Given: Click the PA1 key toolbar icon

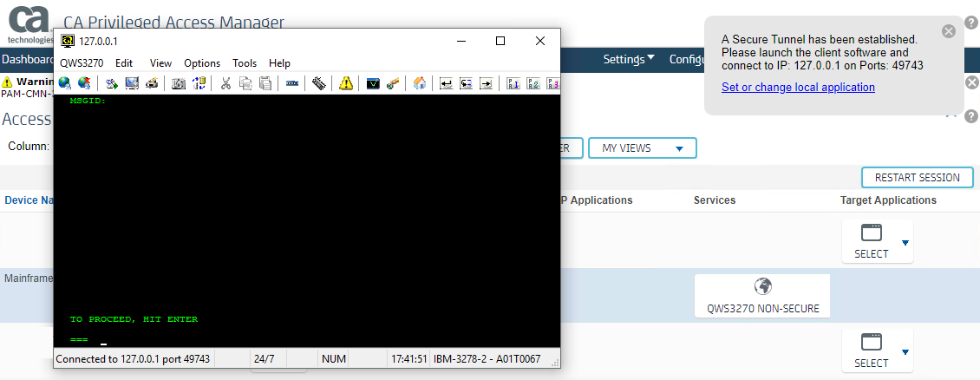Looking at the screenshot, I should pos(513,83).
